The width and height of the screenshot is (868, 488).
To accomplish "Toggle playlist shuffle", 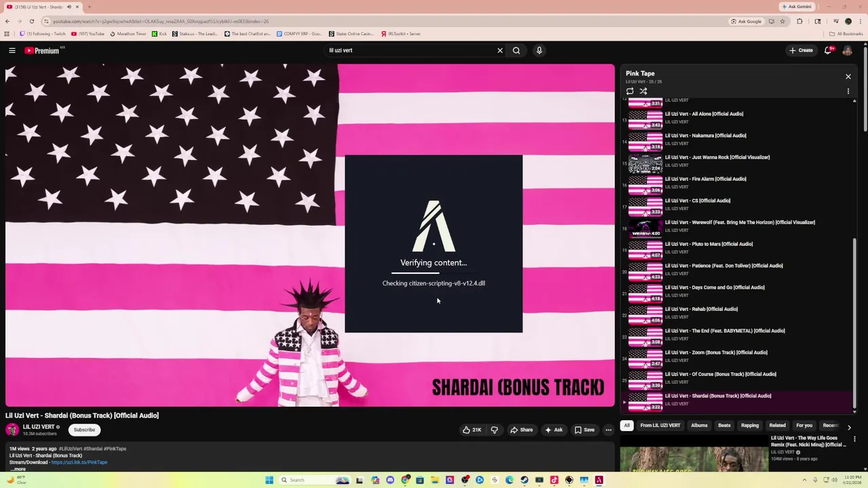I will (643, 91).
